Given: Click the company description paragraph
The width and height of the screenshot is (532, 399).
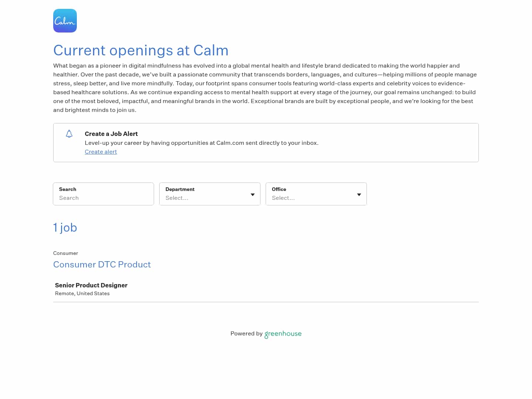Looking at the screenshot, I should [266, 88].
